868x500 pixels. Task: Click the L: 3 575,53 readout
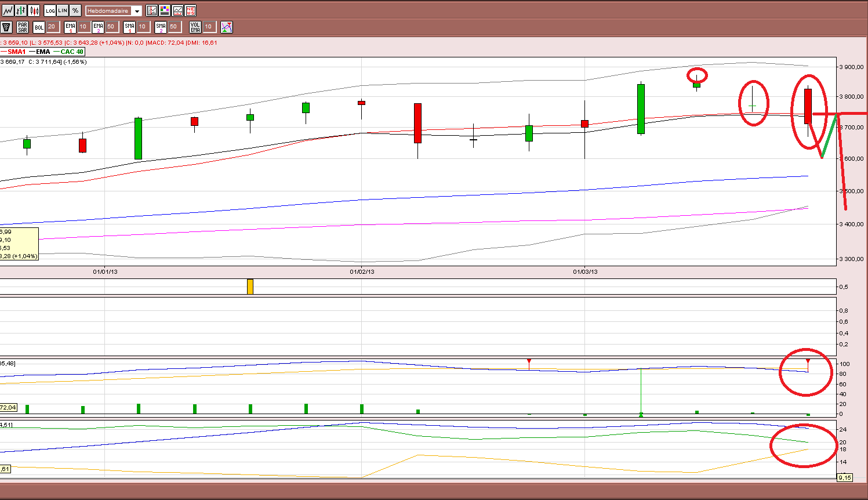tap(46, 43)
